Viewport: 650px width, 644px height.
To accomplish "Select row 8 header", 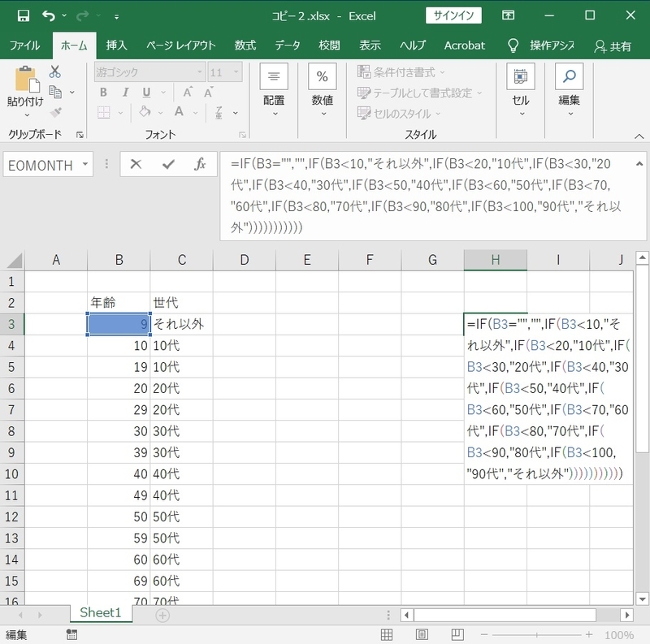I will point(11,431).
